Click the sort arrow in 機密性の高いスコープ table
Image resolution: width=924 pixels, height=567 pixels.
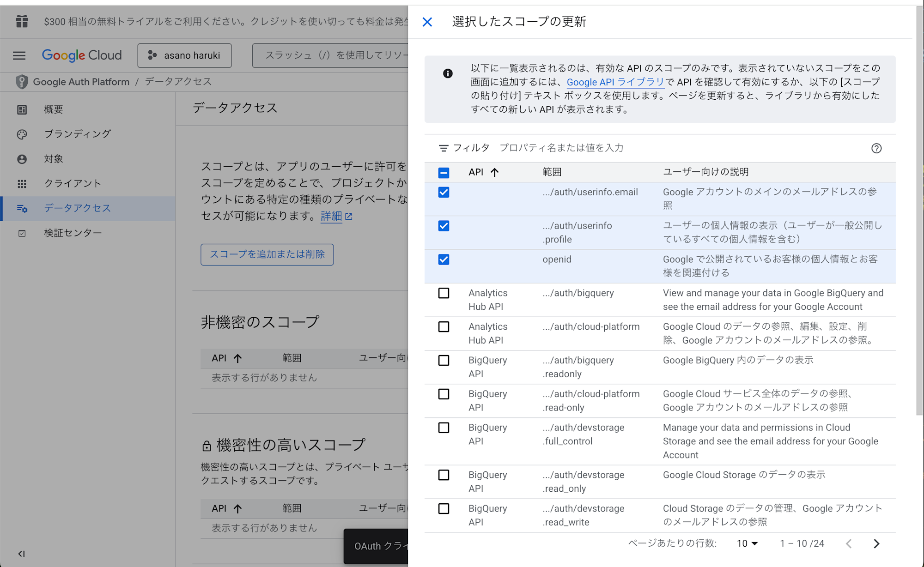point(238,509)
